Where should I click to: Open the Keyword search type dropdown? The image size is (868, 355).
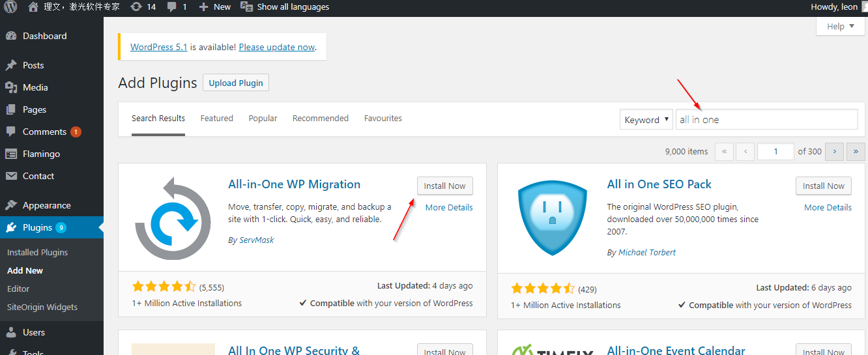click(x=646, y=119)
